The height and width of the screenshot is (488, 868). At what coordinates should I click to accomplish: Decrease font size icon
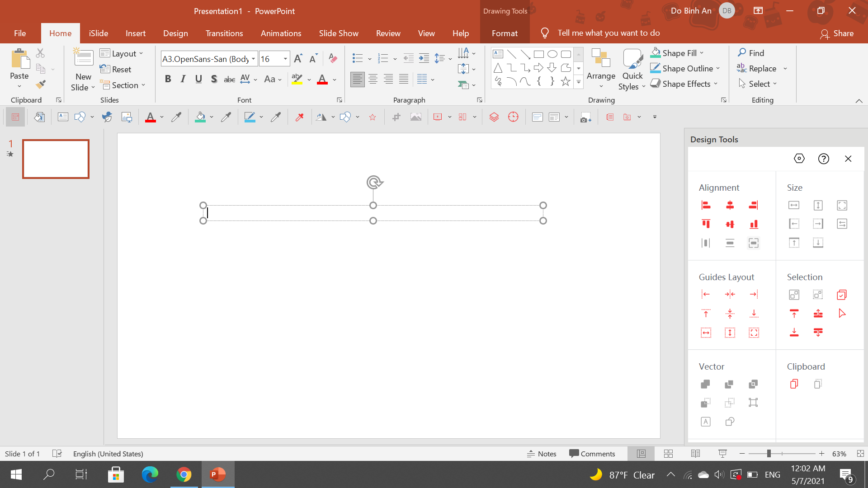[x=313, y=58]
